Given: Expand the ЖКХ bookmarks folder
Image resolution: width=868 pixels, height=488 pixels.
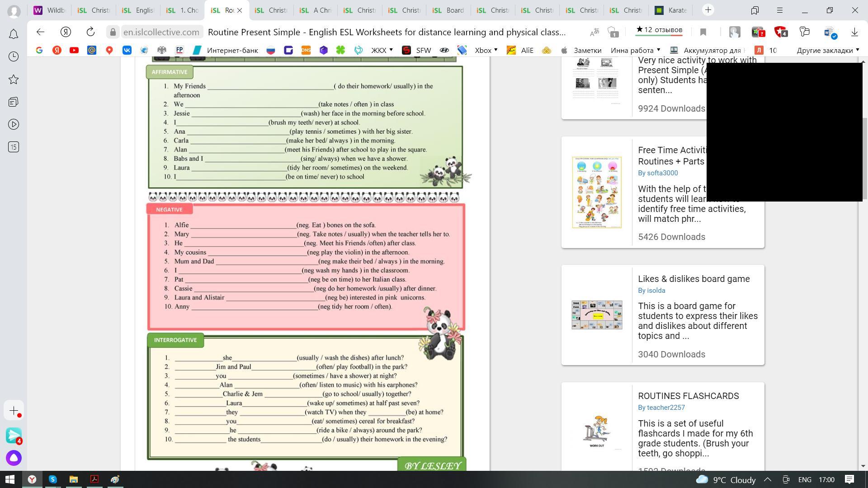Looking at the screenshot, I should coord(382,50).
